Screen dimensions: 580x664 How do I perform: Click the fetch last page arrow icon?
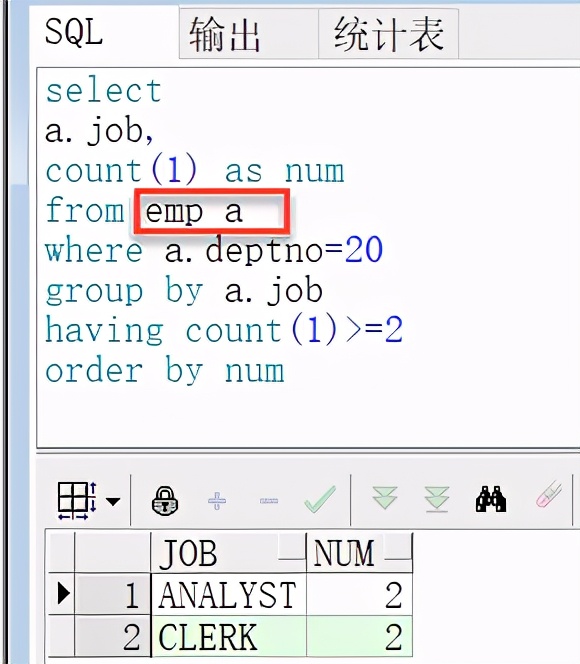[x=436, y=499]
